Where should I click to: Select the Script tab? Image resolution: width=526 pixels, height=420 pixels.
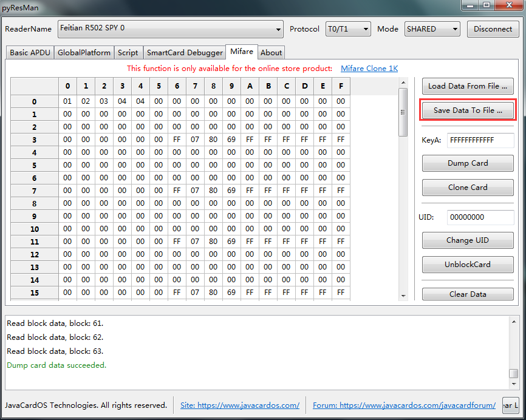[x=128, y=53]
